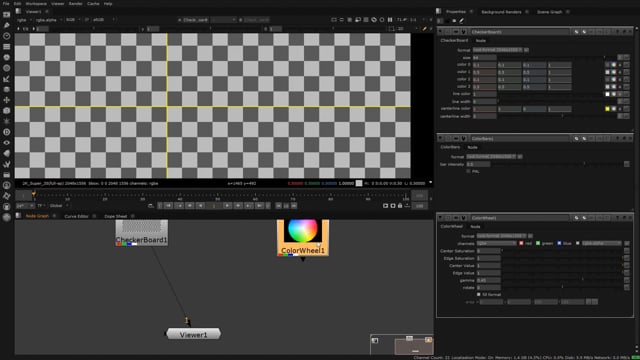Click the viewer pause updating button

(390, 20)
